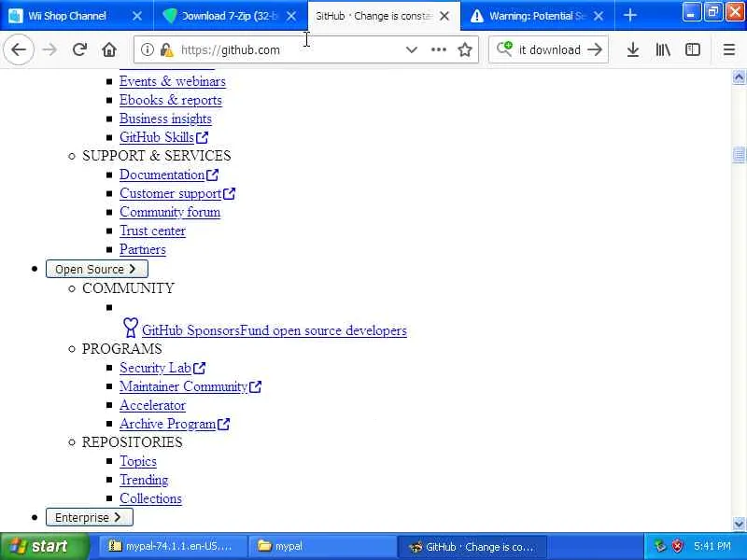Image resolution: width=747 pixels, height=560 pixels.
Task: Follow the Business insights link
Action: [x=165, y=119]
